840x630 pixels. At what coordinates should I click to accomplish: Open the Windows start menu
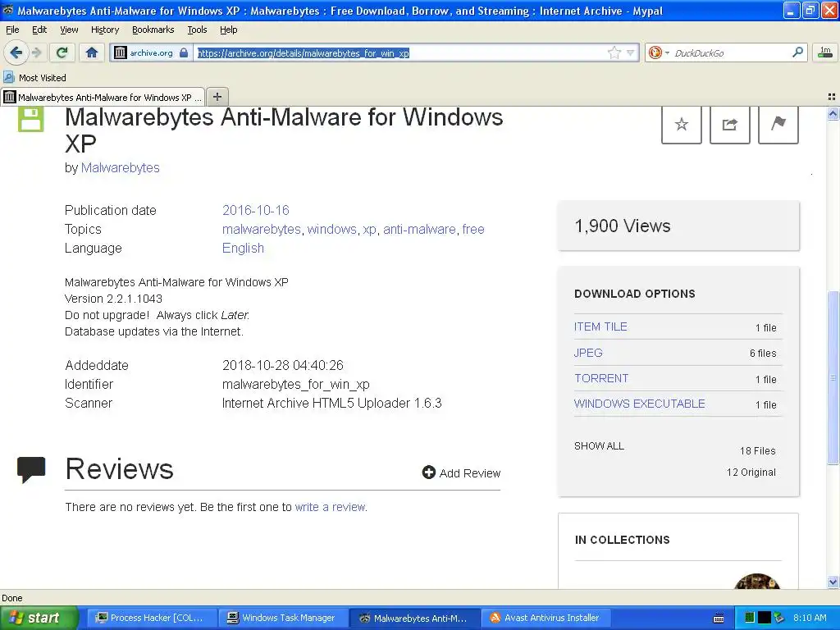(x=39, y=618)
